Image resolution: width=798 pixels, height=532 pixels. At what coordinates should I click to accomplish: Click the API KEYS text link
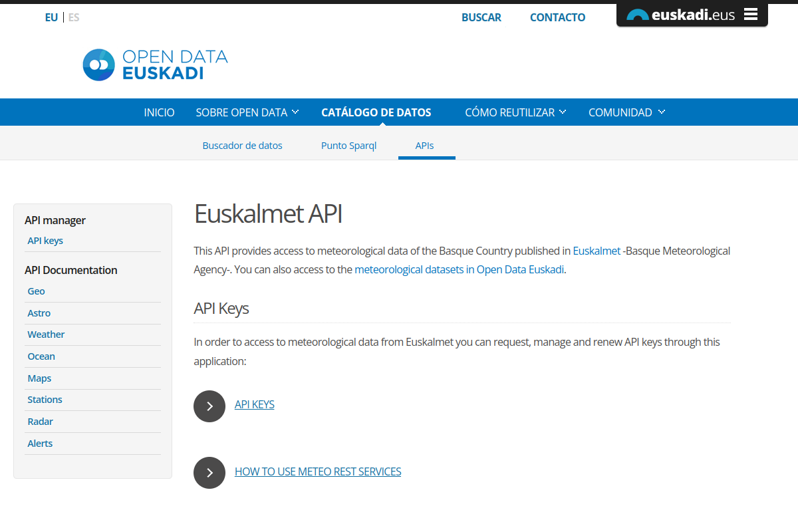[255, 404]
